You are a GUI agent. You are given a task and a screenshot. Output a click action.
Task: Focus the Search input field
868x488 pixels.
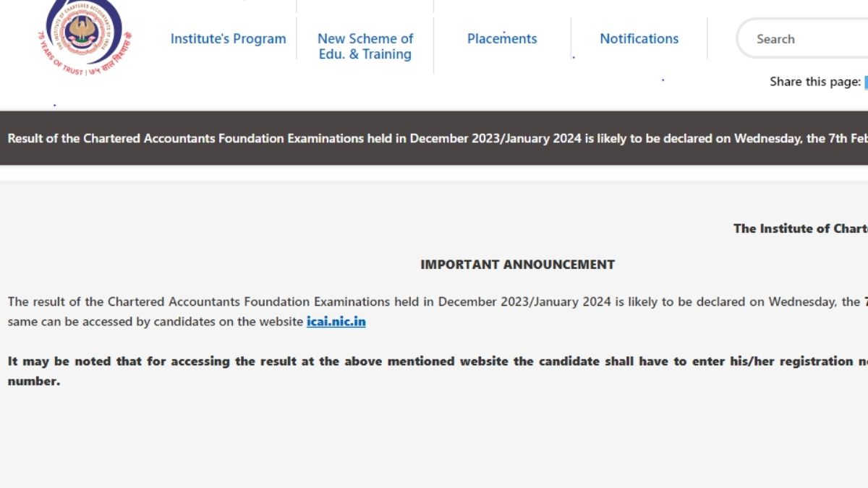tap(803, 39)
